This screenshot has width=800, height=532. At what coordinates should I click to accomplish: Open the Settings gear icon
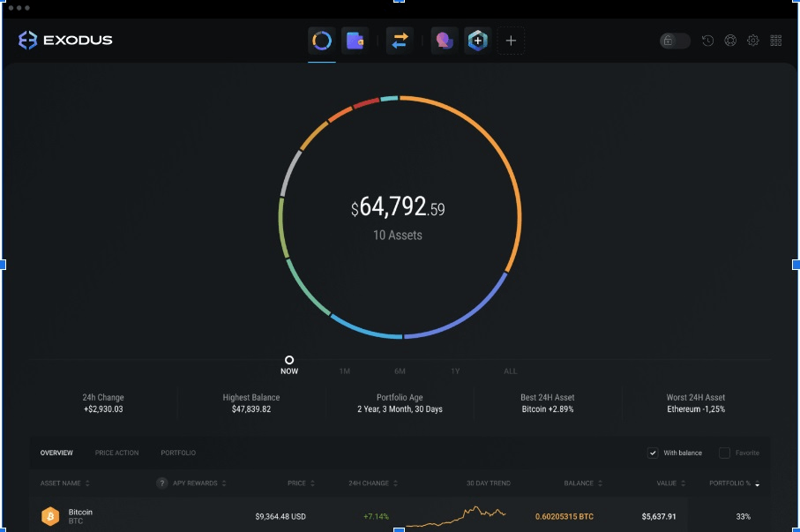(x=752, y=40)
